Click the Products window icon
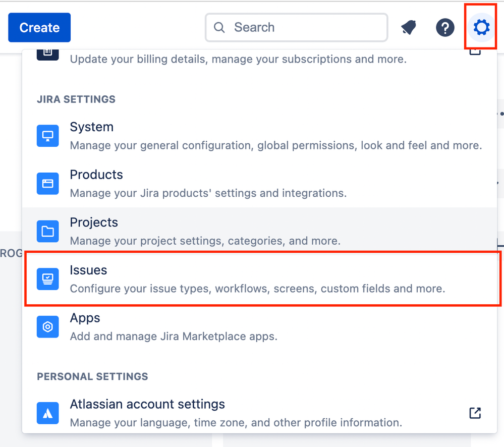Viewport: 504px width, 447px height. (47, 184)
